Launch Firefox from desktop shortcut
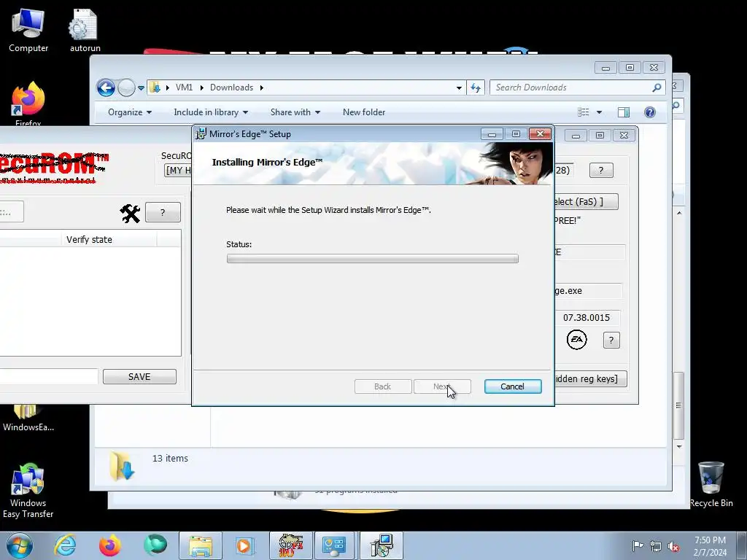 pos(28,104)
